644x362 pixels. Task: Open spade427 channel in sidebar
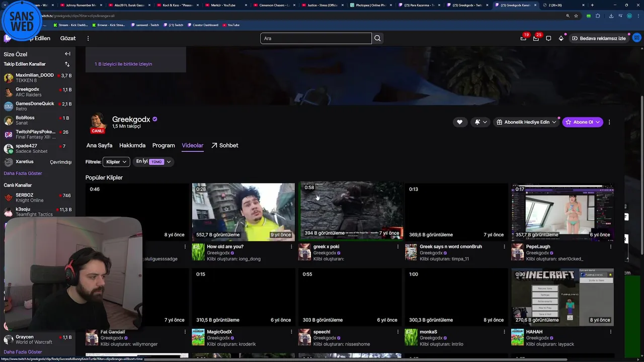pos(38,148)
